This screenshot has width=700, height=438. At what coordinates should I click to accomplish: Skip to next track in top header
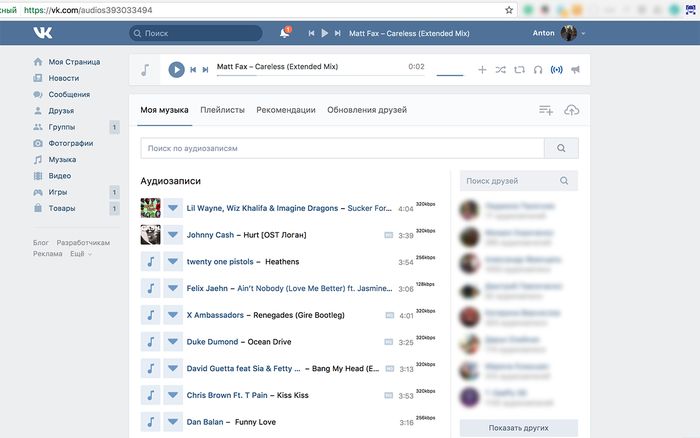(338, 33)
